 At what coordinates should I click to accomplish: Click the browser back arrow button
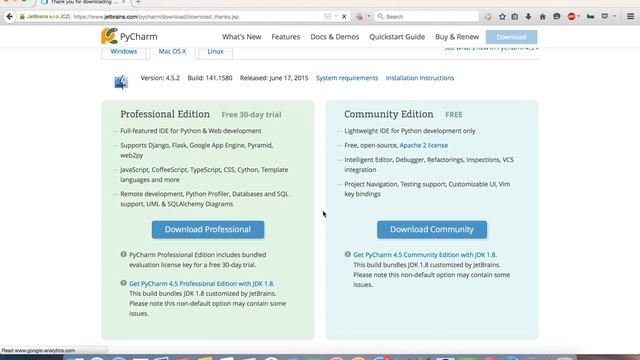point(9,17)
